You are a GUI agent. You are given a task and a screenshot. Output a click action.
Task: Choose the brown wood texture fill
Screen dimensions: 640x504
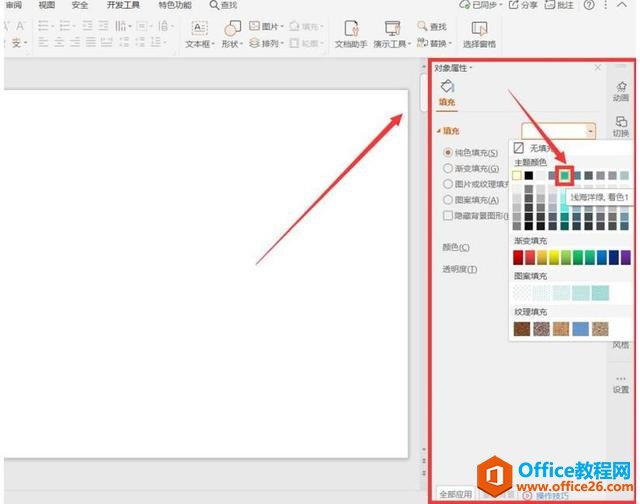coord(522,329)
